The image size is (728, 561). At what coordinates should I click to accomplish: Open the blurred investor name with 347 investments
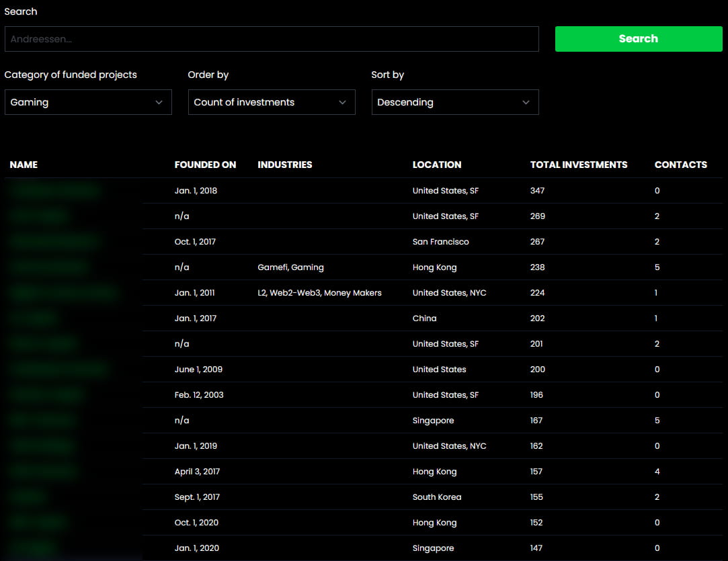click(55, 191)
